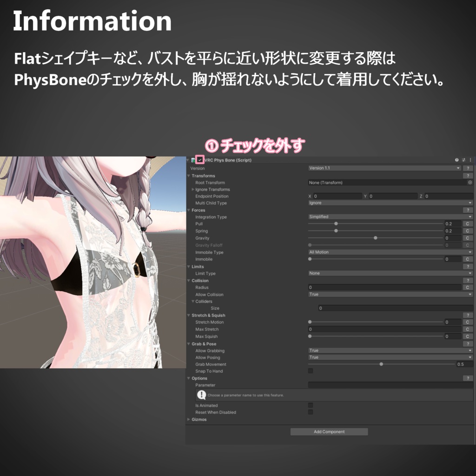Collapse the Transforms section
The image size is (476, 476).
(x=189, y=175)
